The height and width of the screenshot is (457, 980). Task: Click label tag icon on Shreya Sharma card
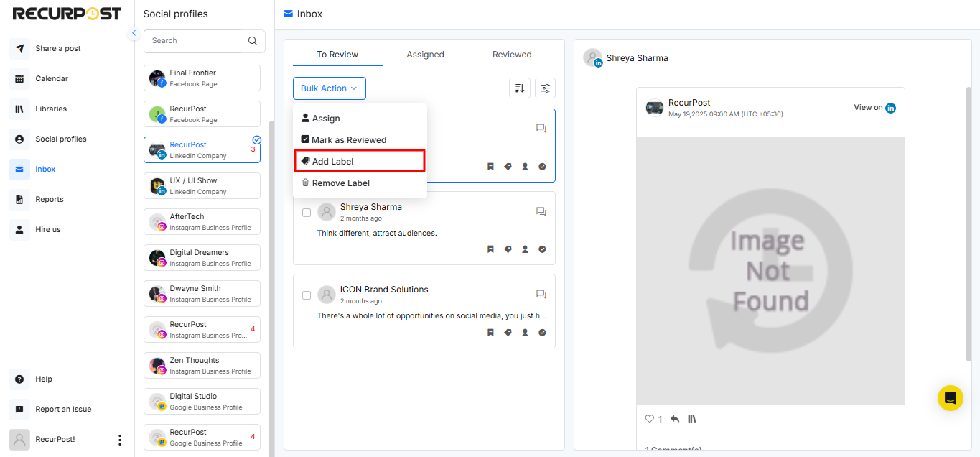point(508,249)
